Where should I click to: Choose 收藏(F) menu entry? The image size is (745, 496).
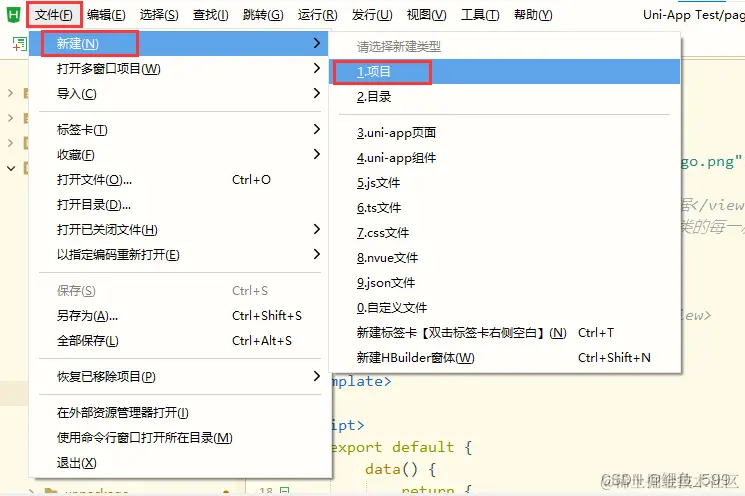point(179,155)
